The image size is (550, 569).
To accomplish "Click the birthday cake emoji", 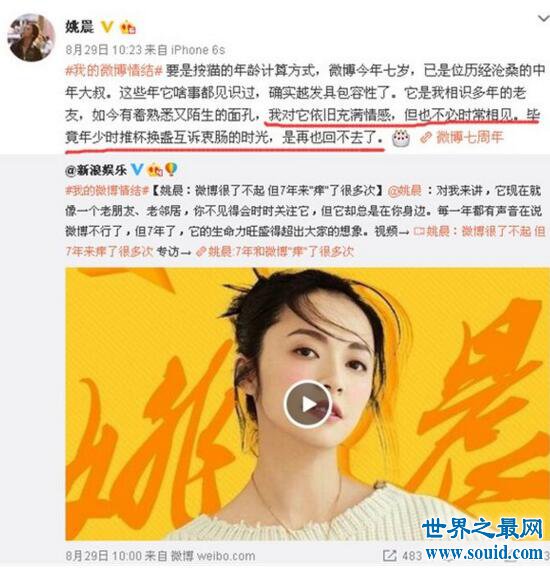I will [x=401, y=138].
